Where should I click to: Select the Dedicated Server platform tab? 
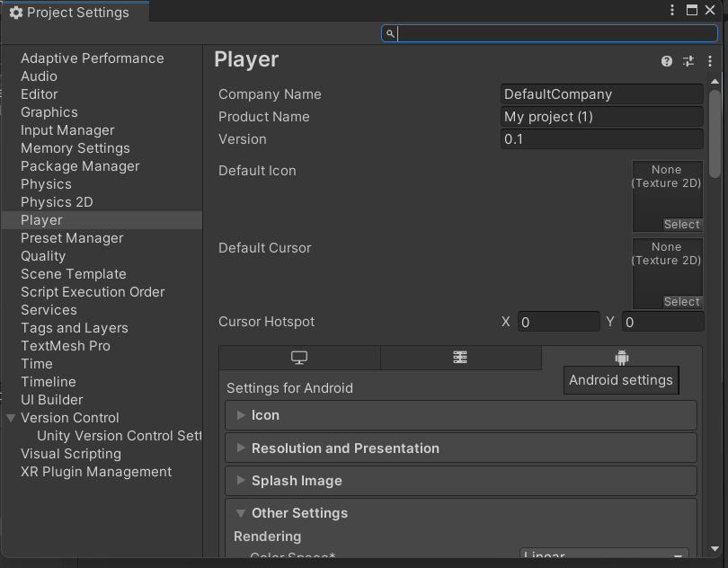coord(460,358)
